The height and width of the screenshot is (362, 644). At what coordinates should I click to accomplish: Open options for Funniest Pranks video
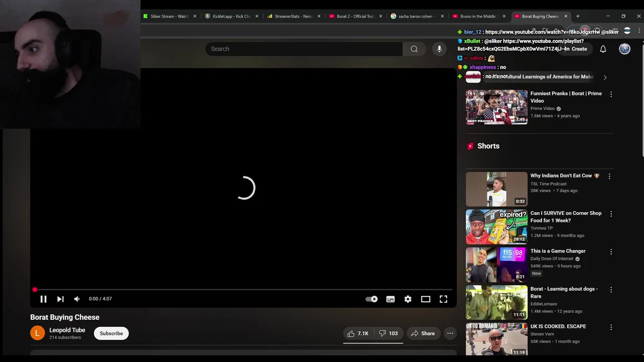[x=611, y=95]
